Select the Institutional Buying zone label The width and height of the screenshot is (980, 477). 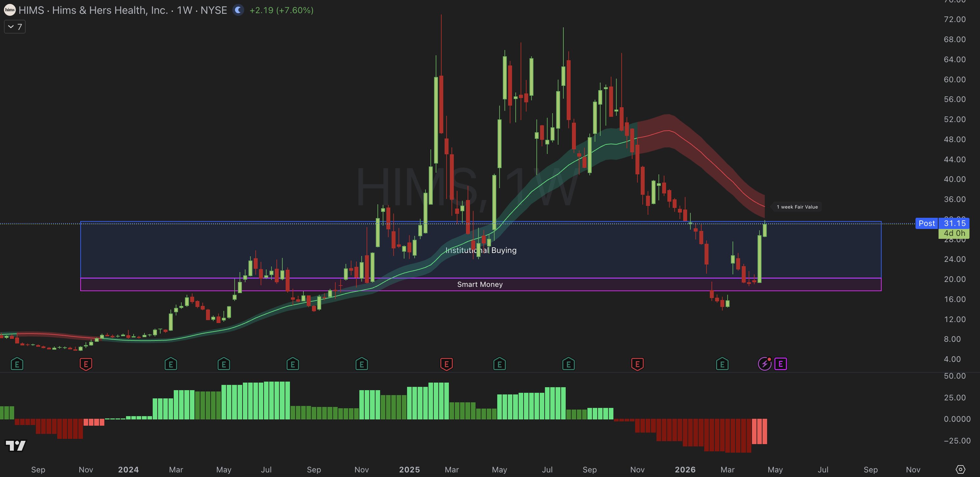481,250
